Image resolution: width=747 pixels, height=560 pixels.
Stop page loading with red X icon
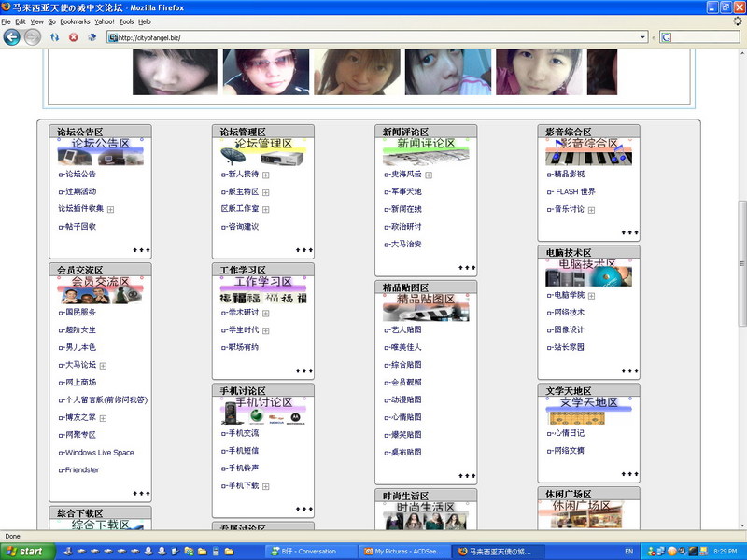tap(74, 37)
